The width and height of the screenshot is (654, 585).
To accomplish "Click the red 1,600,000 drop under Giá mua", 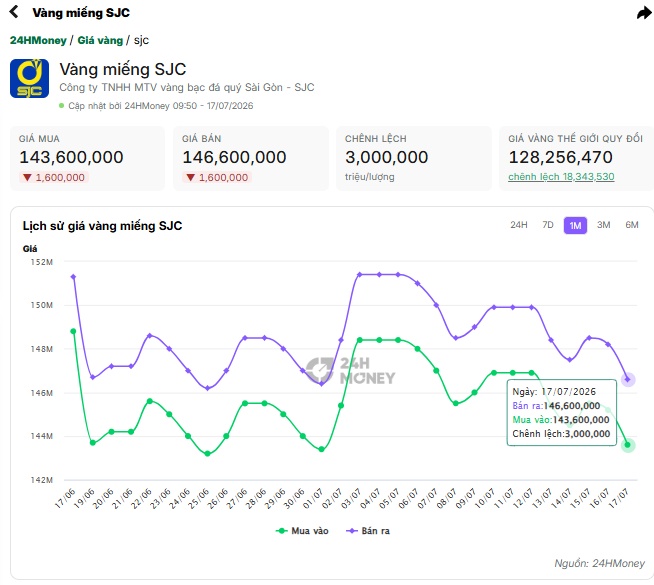I will click(54, 178).
